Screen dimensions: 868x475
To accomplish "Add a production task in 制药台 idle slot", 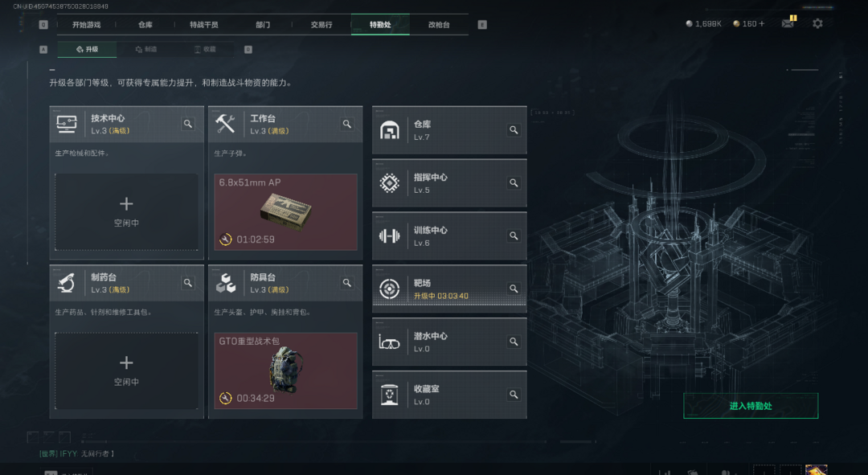I will point(126,371).
